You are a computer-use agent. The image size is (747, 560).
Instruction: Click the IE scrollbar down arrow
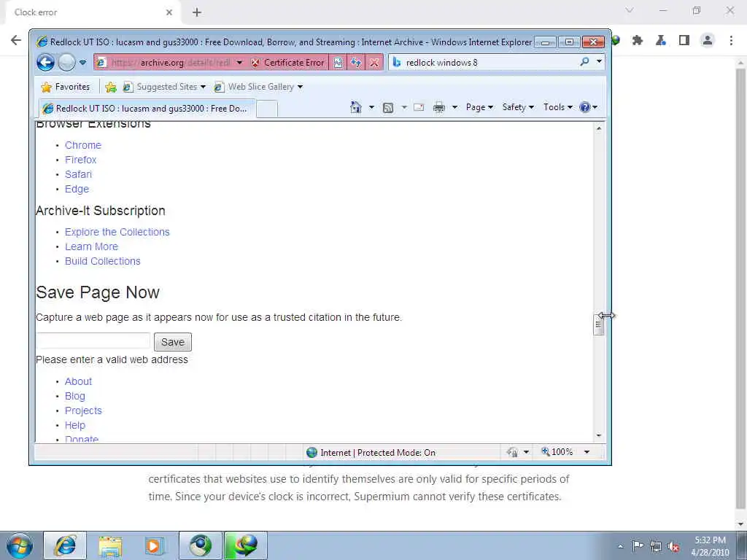[599, 435]
